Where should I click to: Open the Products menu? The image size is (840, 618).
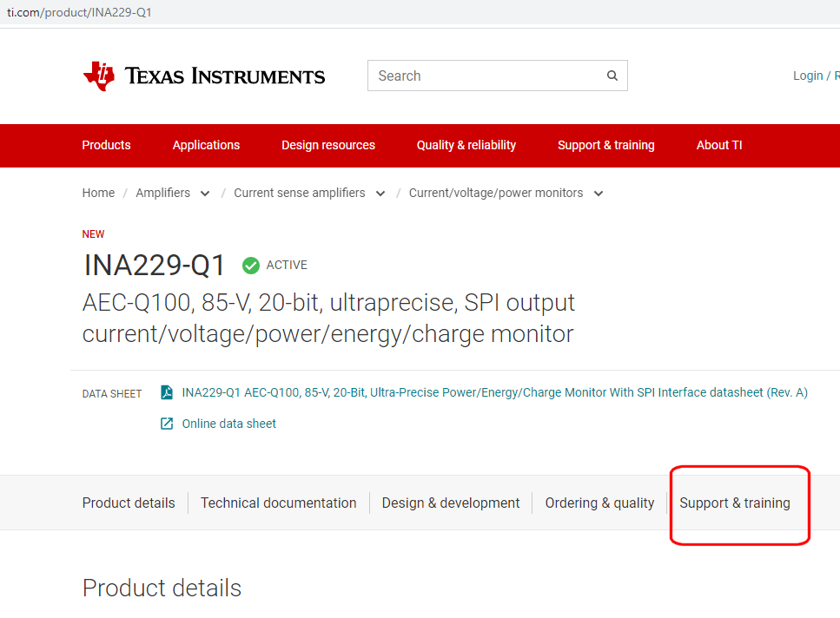(x=106, y=145)
